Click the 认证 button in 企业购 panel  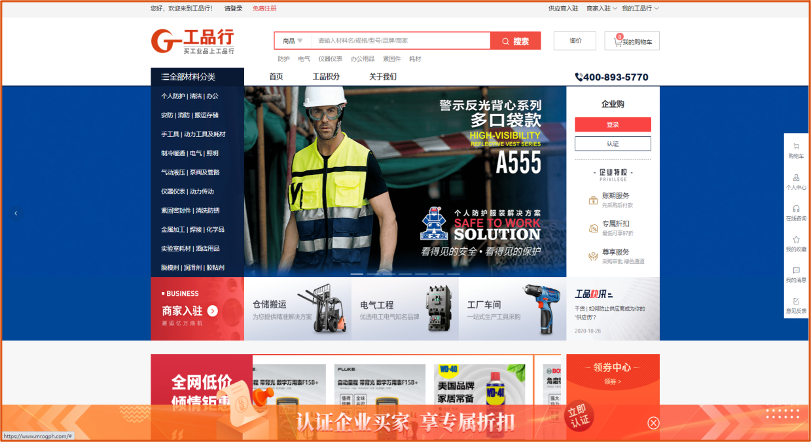pyautogui.click(x=613, y=144)
